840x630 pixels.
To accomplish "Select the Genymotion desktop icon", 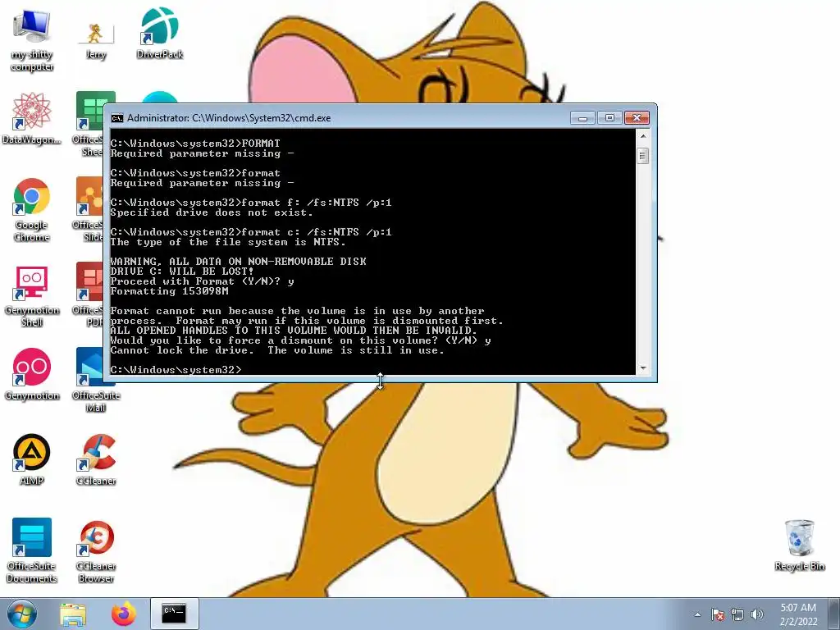I will click(32, 374).
